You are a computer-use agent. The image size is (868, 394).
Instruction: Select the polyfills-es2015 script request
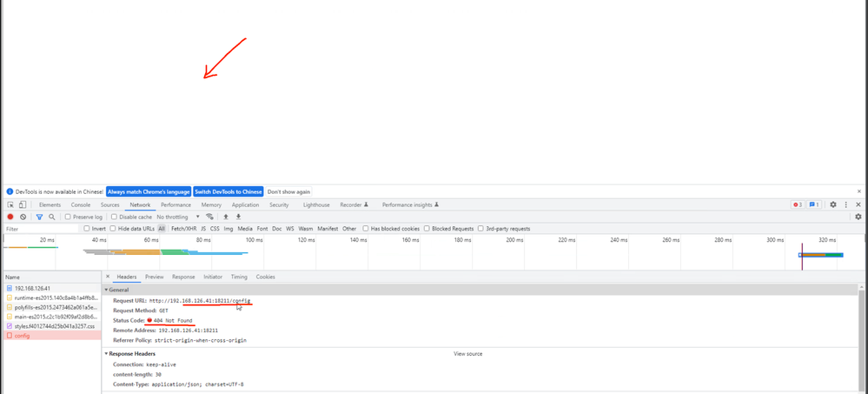pyautogui.click(x=52, y=307)
